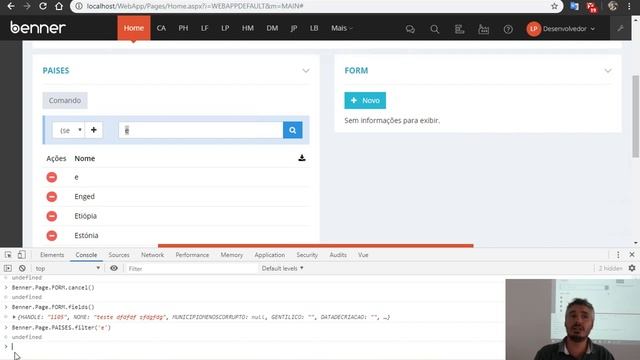Screen dimensions: 640x360
Task: Switch to the Security tab
Action: 307,255
